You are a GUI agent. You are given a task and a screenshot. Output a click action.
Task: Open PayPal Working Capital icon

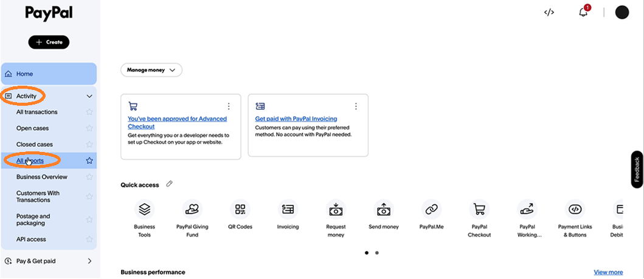coord(527,209)
